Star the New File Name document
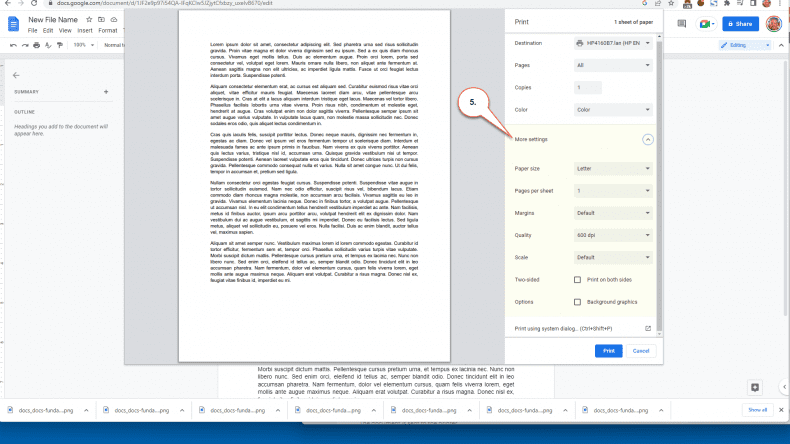The image size is (790, 444). point(89,20)
